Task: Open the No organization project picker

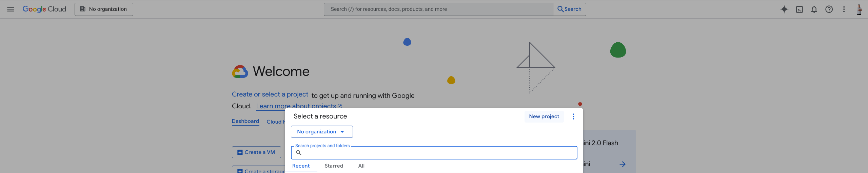Action: [104, 9]
